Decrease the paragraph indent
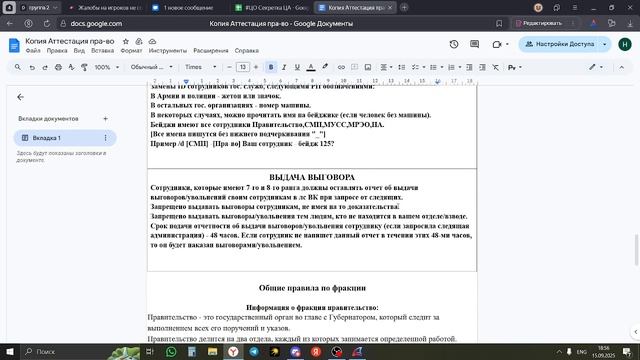The width and height of the screenshot is (640, 360). 469,67
